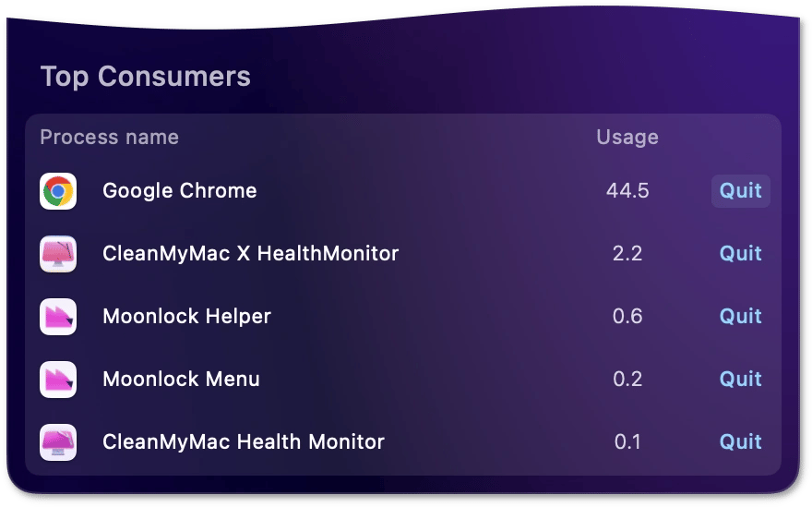This screenshot has height=507, width=812.
Task: Click the Google Chrome app icon
Action: (x=58, y=191)
